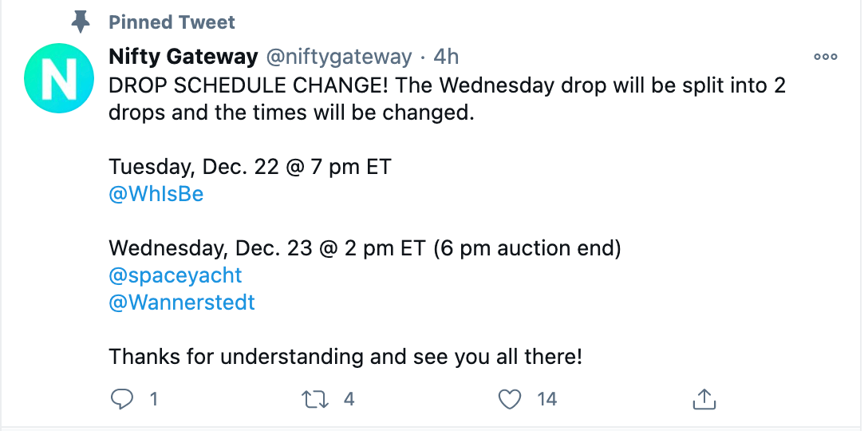Click the DROP SCHEDULE CHANGE tweet text
Screen dimensions: 868x431
[448, 99]
